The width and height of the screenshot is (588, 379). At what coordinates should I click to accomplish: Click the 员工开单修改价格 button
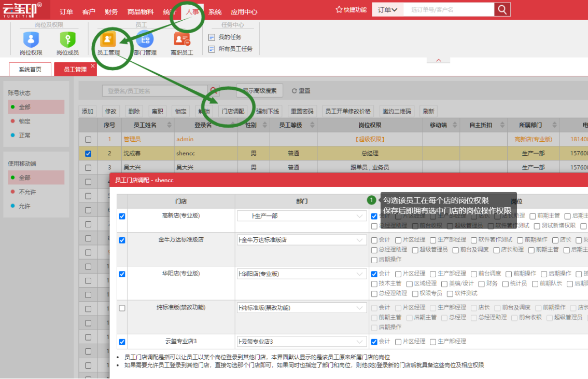(x=347, y=111)
